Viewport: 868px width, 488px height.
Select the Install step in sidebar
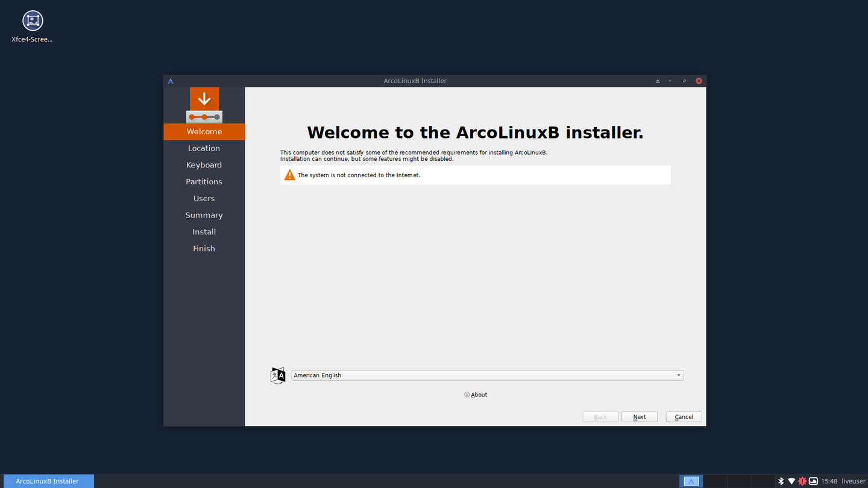[x=204, y=232]
